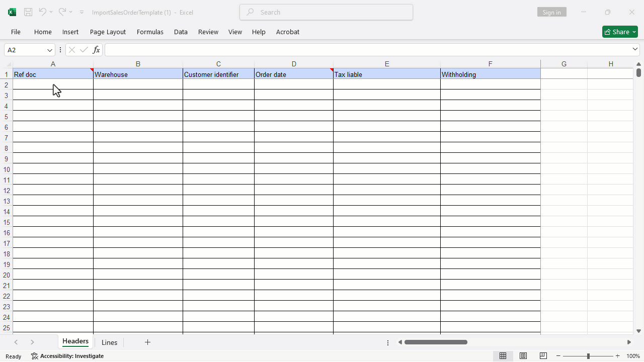Click the zoom slider handle

pos(588,356)
